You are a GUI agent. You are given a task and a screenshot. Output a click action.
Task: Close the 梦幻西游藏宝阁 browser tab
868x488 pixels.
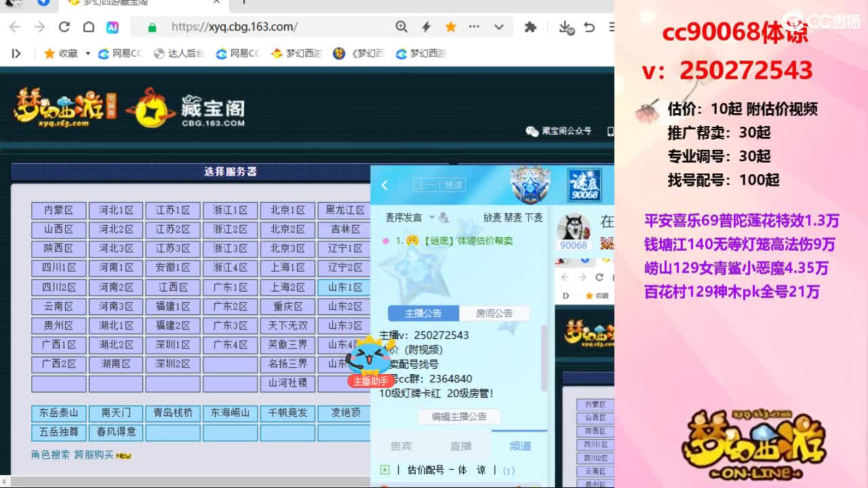[x=216, y=3]
